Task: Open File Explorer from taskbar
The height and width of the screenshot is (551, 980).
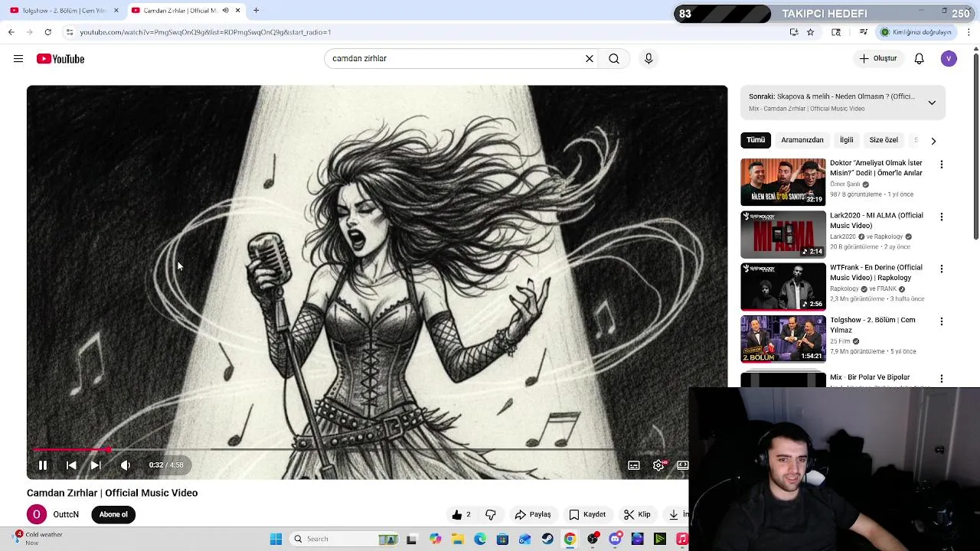Action: pyautogui.click(x=458, y=539)
